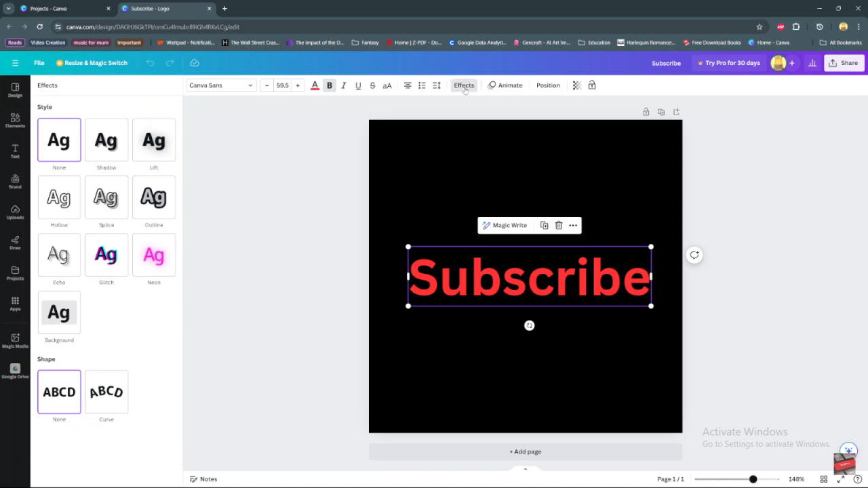Apply the Glitch text style
868x488 pixels.
tap(106, 255)
